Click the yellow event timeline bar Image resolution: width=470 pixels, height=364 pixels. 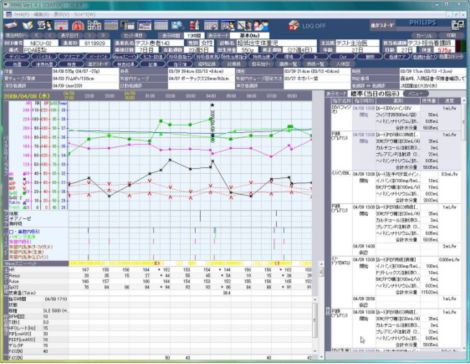pyautogui.click(x=190, y=263)
